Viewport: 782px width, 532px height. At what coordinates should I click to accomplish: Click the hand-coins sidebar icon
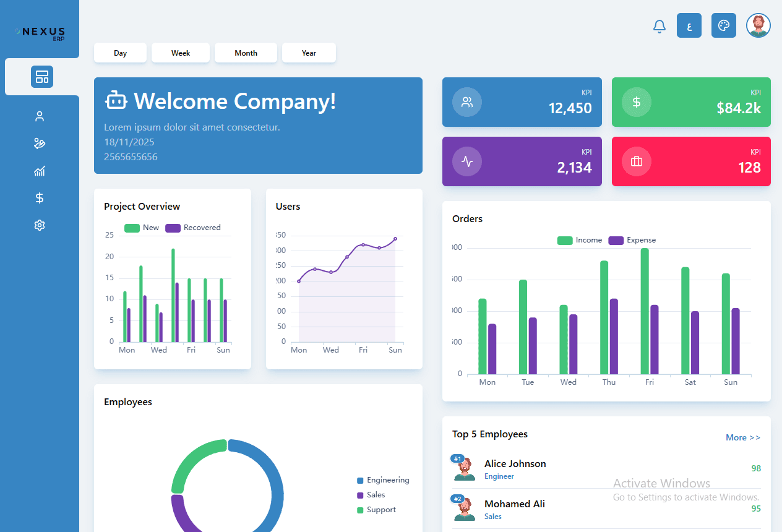coord(40,144)
